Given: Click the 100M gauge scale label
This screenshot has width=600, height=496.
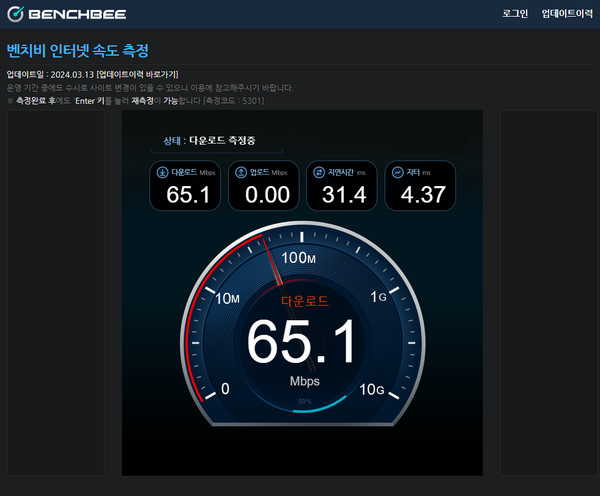Looking at the screenshot, I should (x=298, y=258).
